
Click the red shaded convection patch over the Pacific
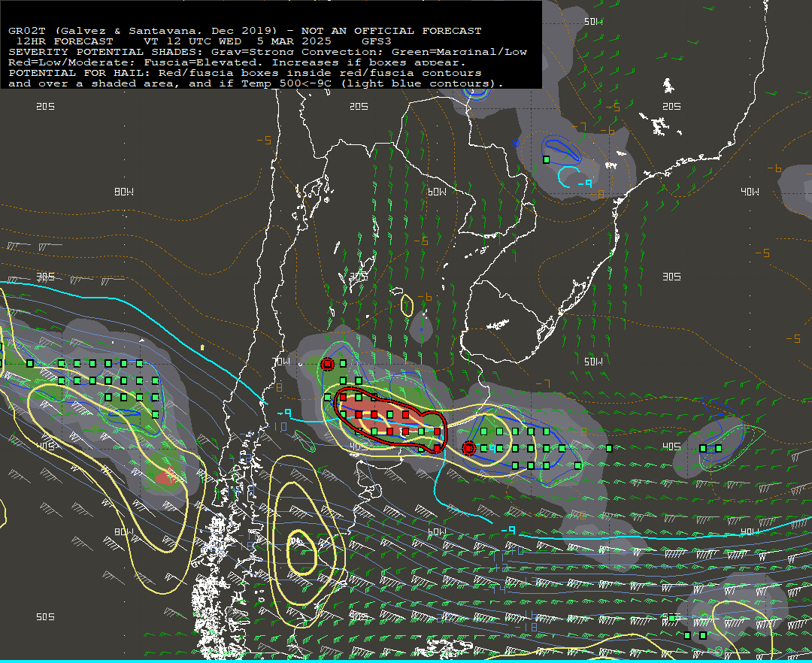167,477
